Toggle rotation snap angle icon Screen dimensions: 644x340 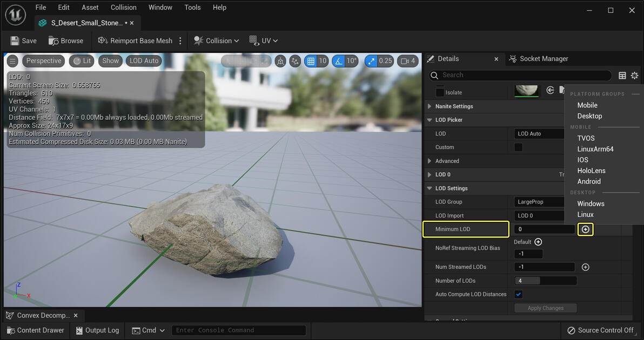tap(339, 61)
